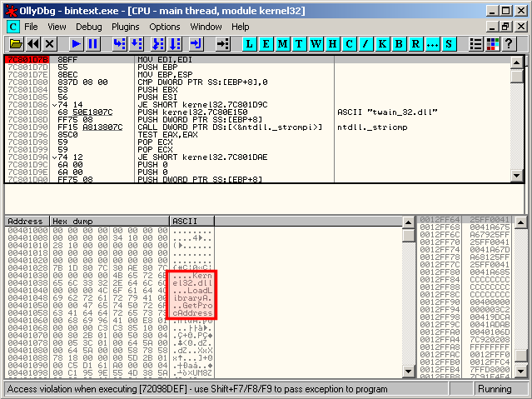
Task: Open the Options menu
Action: [x=165, y=27]
